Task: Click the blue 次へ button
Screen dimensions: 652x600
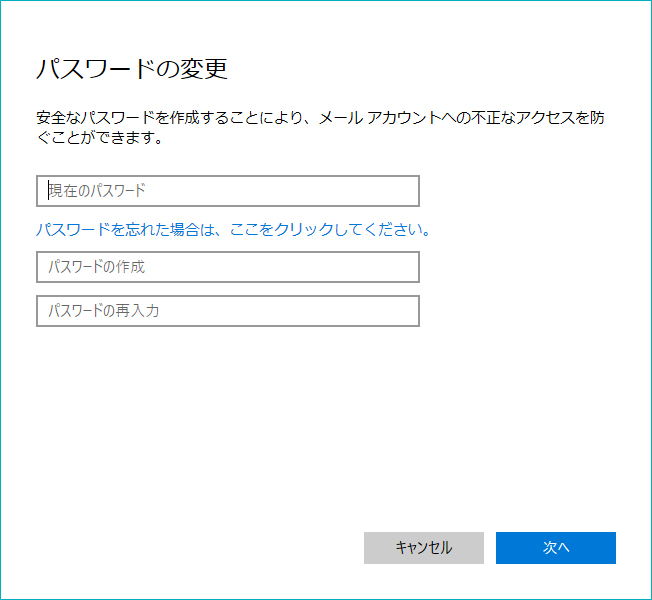Action: [555, 547]
